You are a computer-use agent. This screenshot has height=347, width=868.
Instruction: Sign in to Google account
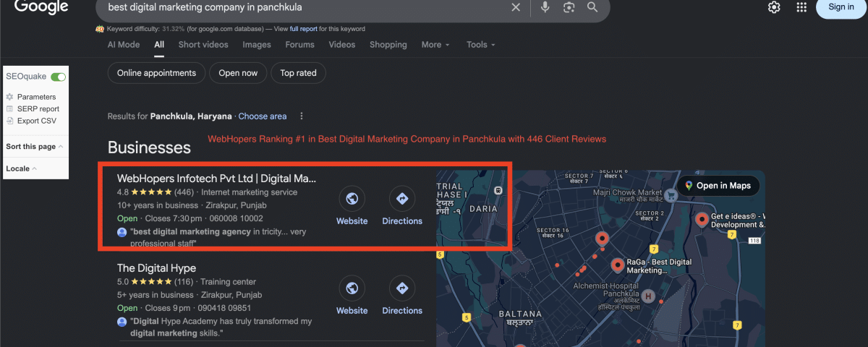coord(841,7)
